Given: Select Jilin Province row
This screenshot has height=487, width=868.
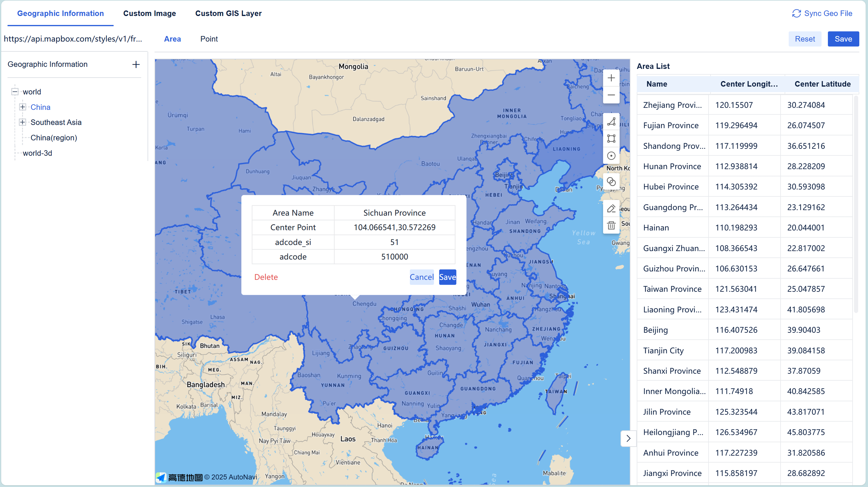Looking at the screenshot, I should (x=744, y=412).
